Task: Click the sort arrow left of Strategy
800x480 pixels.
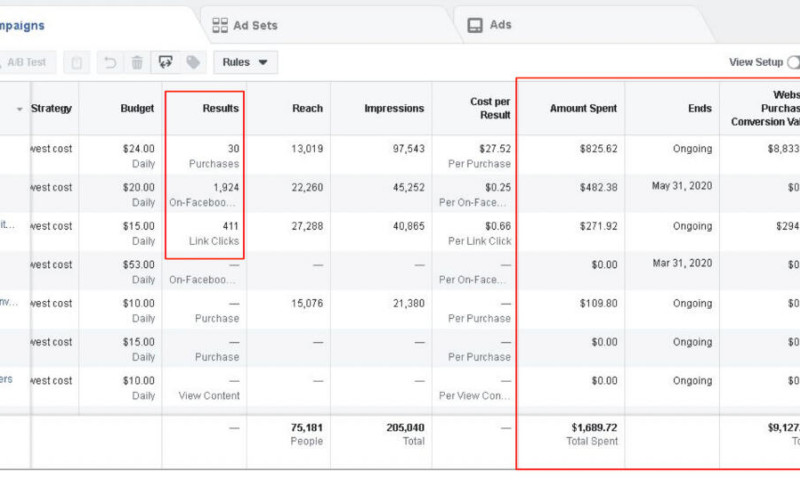Action: [19, 109]
